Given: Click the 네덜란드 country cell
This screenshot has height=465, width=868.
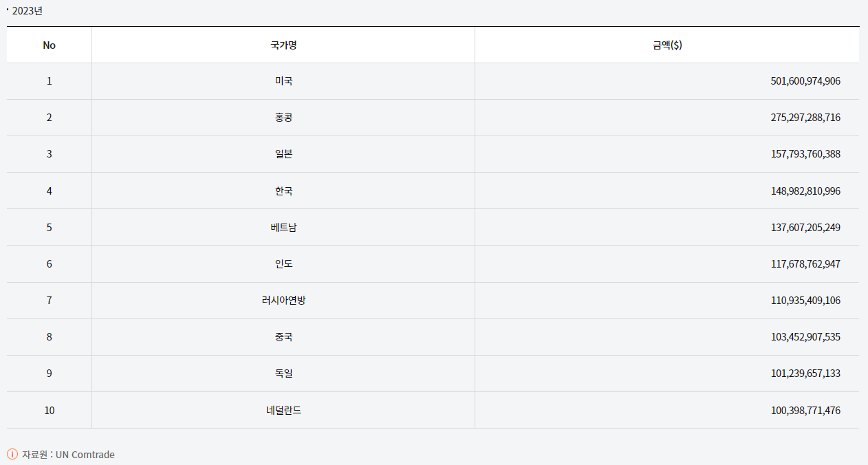Looking at the screenshot, I should pyautogui.click(x=283, y=411).
